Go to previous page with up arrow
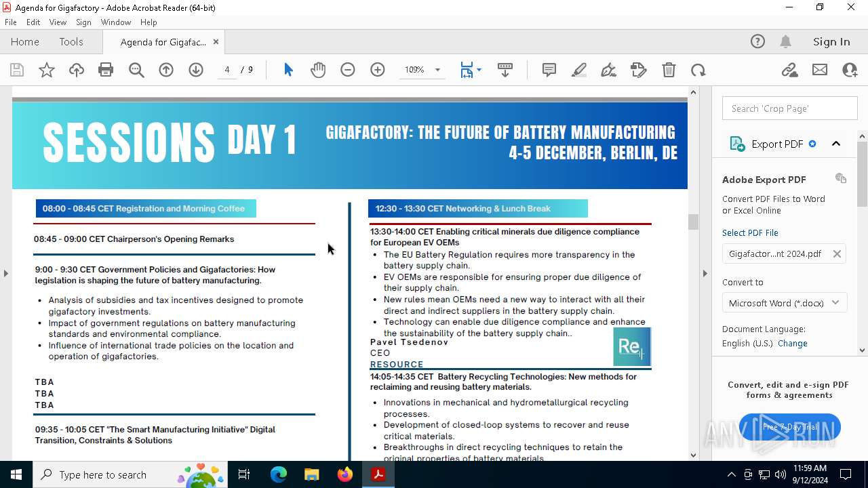The width and height of the screenshot is (868, 488). 166,70
